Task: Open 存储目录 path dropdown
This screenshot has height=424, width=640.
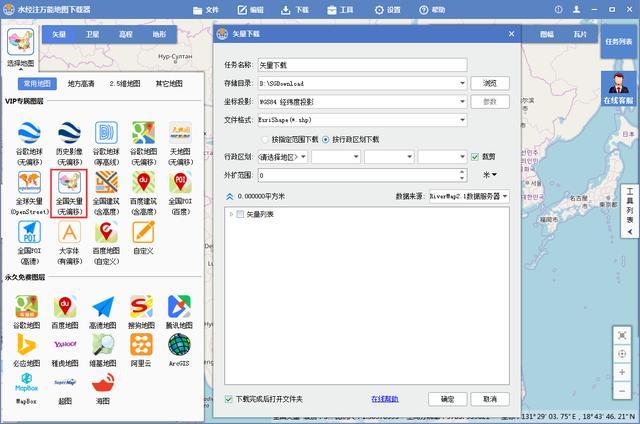Action: coord(462,83)
